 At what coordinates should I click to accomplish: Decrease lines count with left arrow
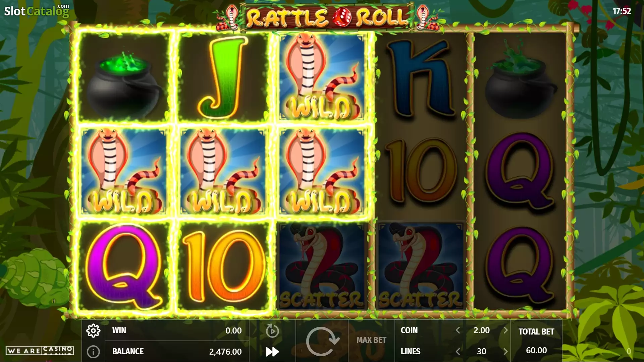tap(458, 351)
